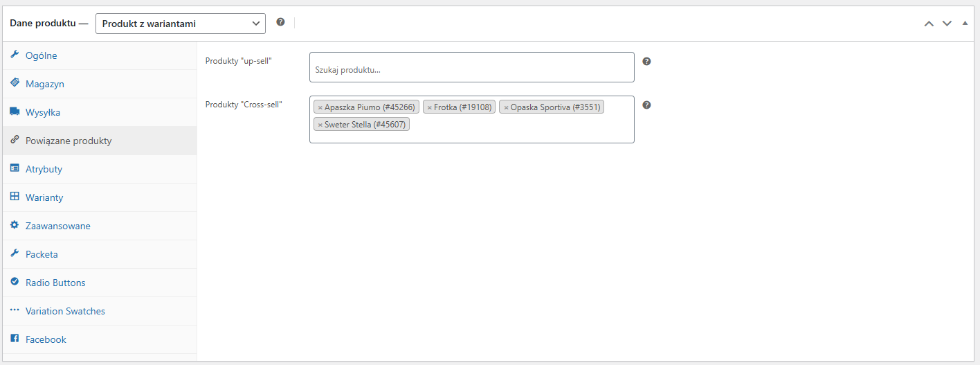Collapse the Dane produktu panel
980x365 pixels.
(965, 24)
